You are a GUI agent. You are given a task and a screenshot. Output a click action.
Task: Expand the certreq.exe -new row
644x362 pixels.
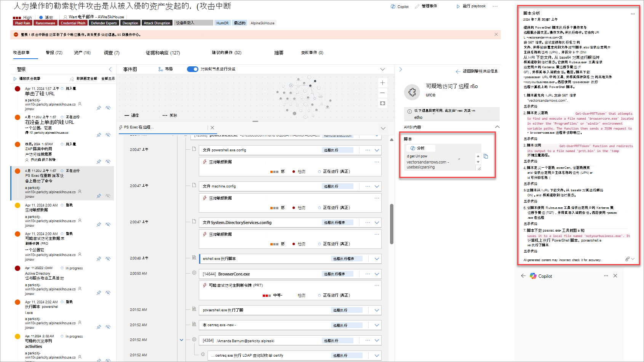pyautogui.click(x=377, y=325)
